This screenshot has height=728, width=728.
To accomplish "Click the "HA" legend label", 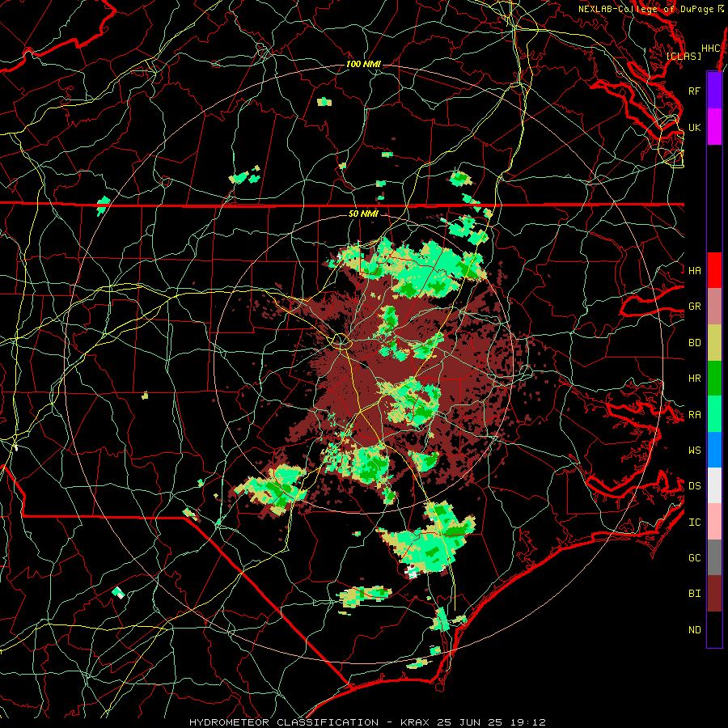I will [694, 270].
